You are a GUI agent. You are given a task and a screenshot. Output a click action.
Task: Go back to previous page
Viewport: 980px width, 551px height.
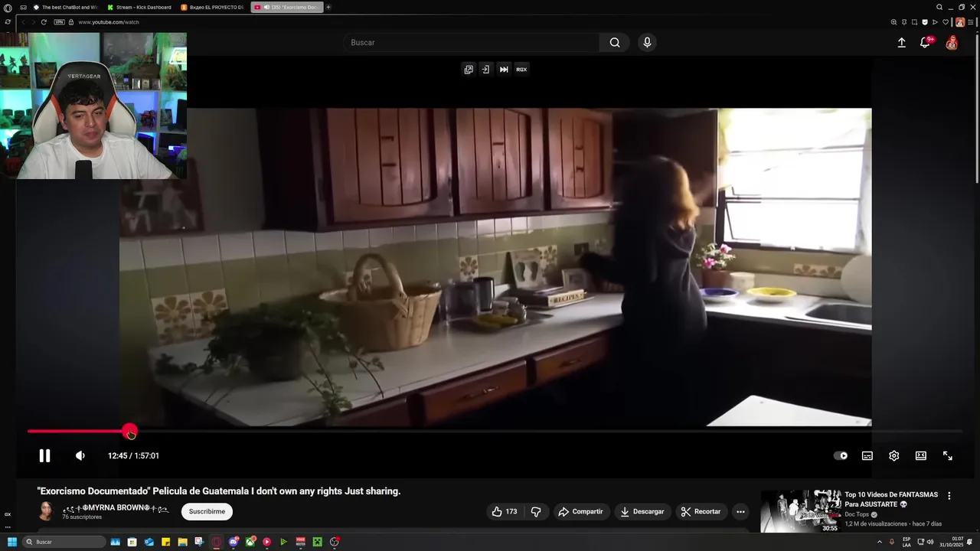click(23, 22)
